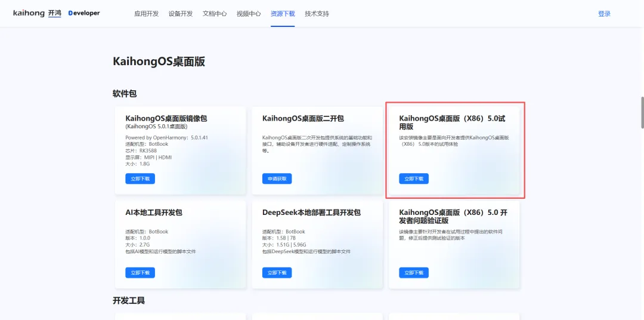Click the 显示屏: MIPI | HDMI line
The image size is (644, 320).
point(148,157)
